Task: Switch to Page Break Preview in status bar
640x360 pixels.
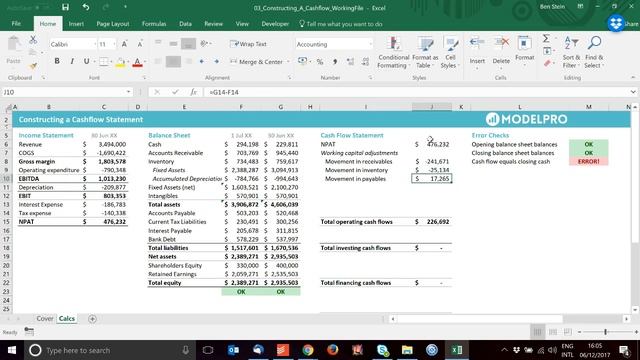Action: tap(568, 332)
